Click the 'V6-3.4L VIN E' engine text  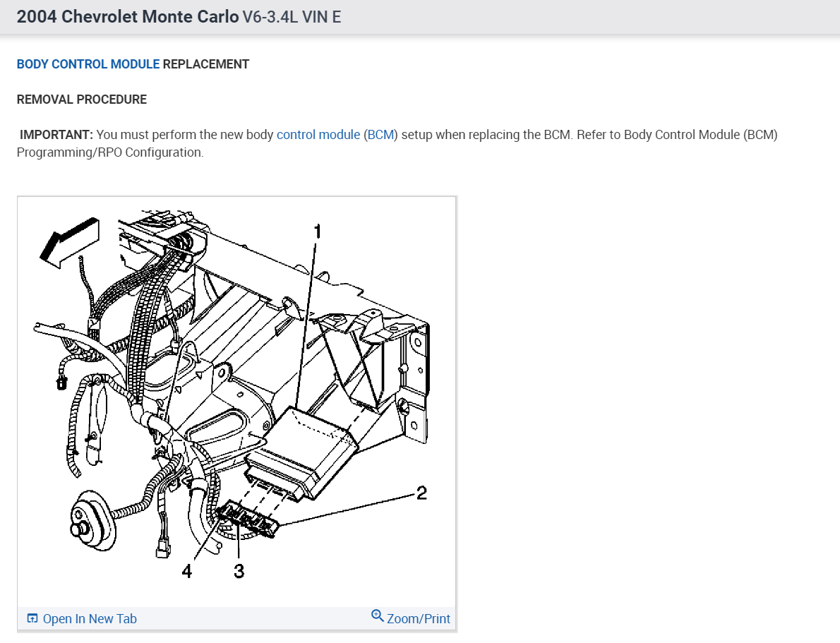pyautogui.click(x=292, y=17)
